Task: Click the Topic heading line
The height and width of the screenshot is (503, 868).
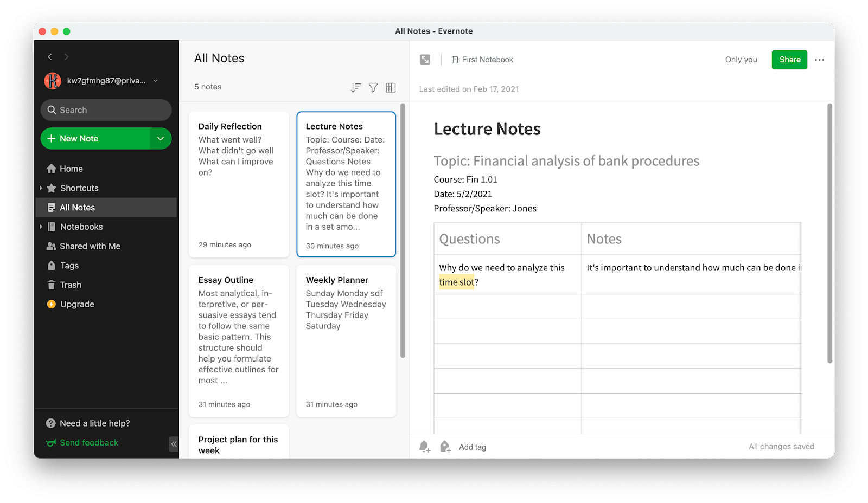Action: coord(566,161)
